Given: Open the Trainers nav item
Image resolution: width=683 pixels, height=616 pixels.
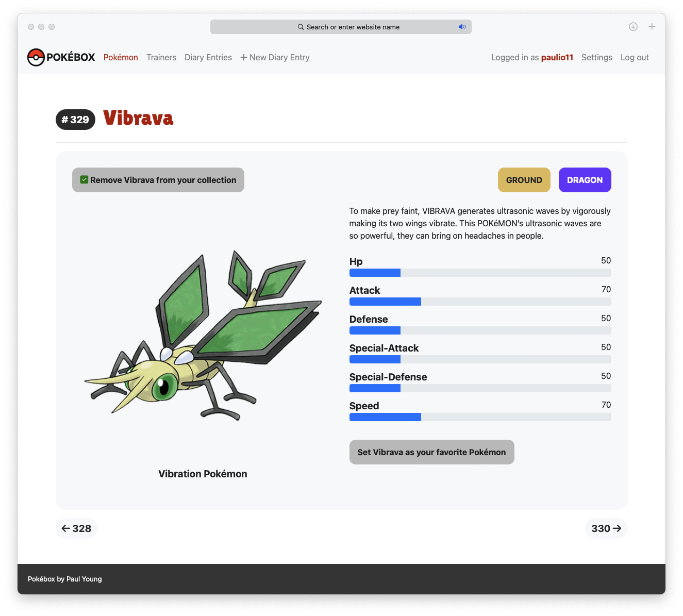Looking at the screenshot, I should (161, 57).
